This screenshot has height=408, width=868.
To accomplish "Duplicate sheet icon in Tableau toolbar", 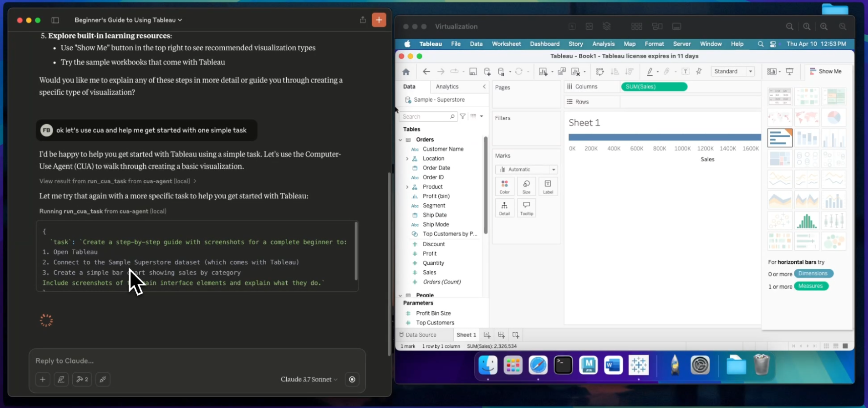I will click(562, 72).
